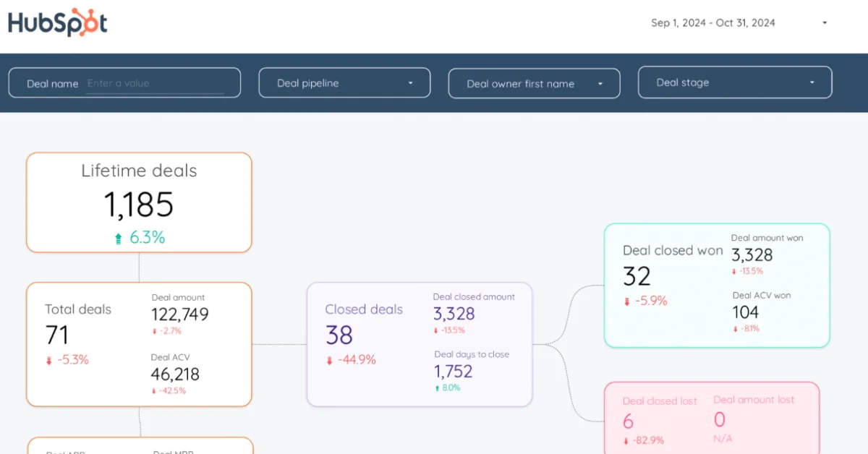868x454 pixels.
Task: Expand the Deal owner first name filter
Action: point(534,83)
